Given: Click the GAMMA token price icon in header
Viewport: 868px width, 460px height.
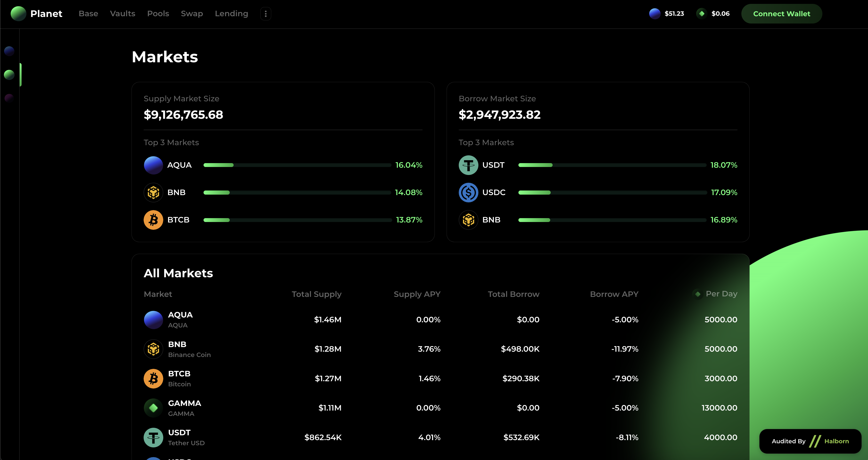Looking at the screenshot, I should tap(702, 14).
